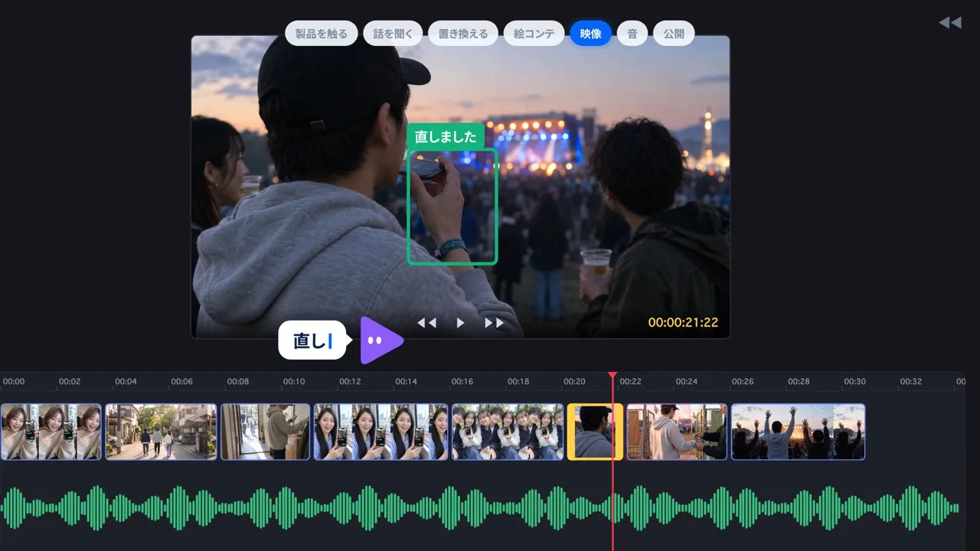The image size is (980, 551).
Task: Click the green 直しました label in the preview
Action: [446, 137]
